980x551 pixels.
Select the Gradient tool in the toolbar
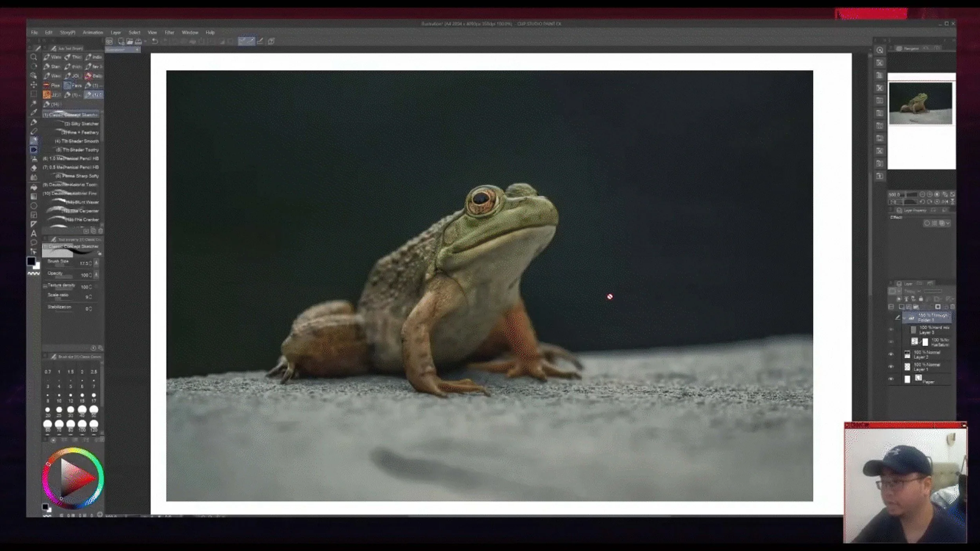click(34, 196)
